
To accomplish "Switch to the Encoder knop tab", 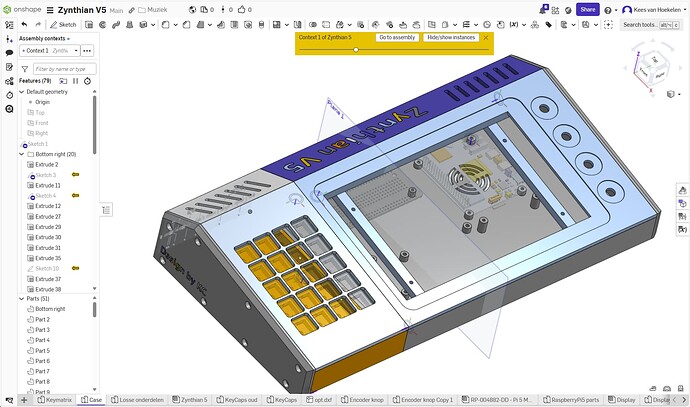I will [x=362, y=400].
